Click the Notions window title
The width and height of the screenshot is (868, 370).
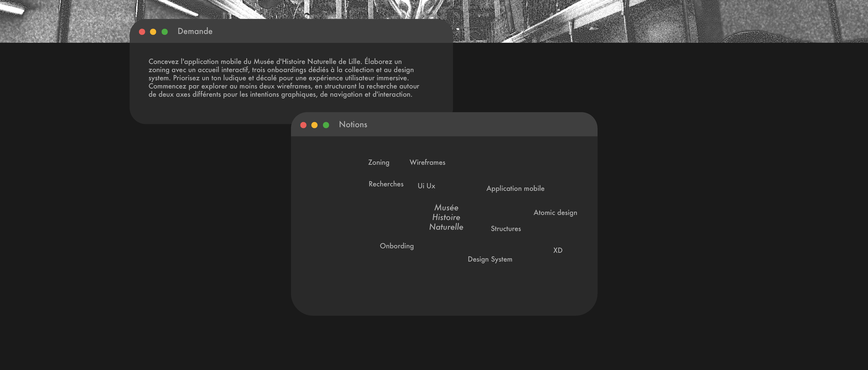pyautogui.click(x=353, y=124)
